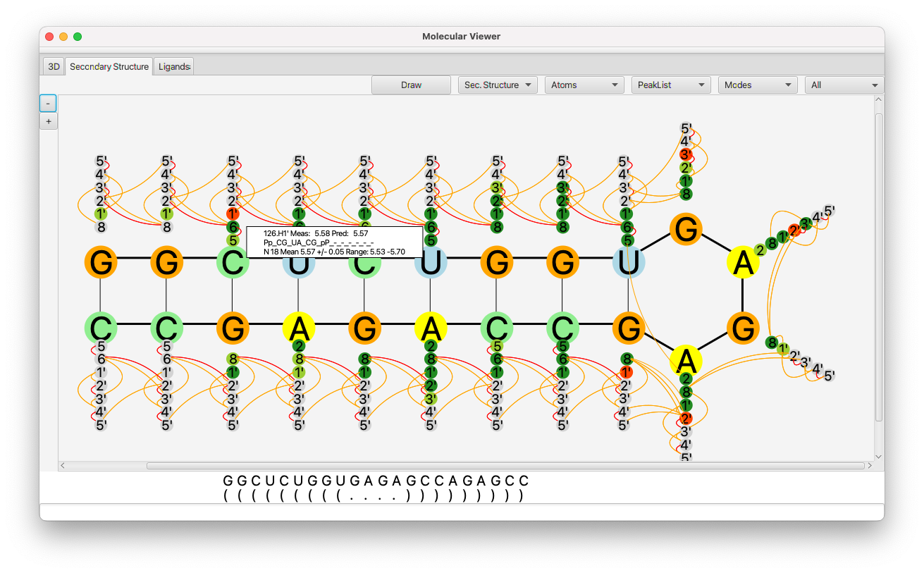Screen dimensions: 924x573
Task: Open the PeakList dropdown
Action: point(671,85)
